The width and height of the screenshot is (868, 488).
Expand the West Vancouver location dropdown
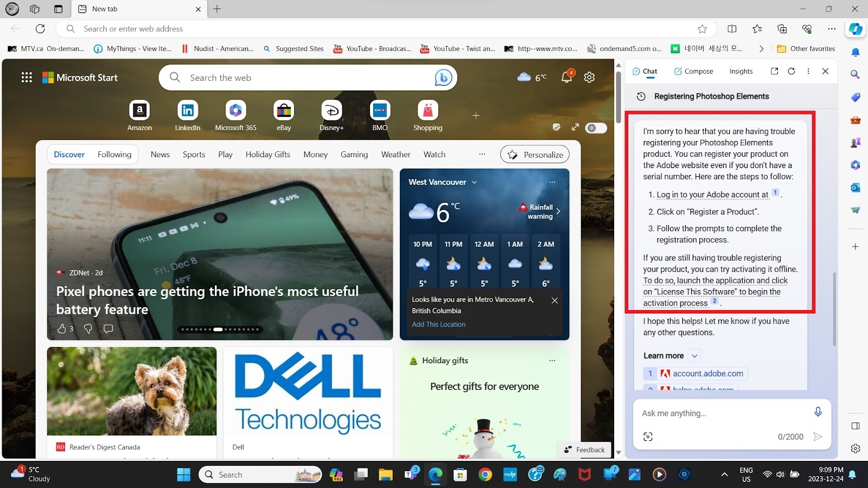point(474,182)
